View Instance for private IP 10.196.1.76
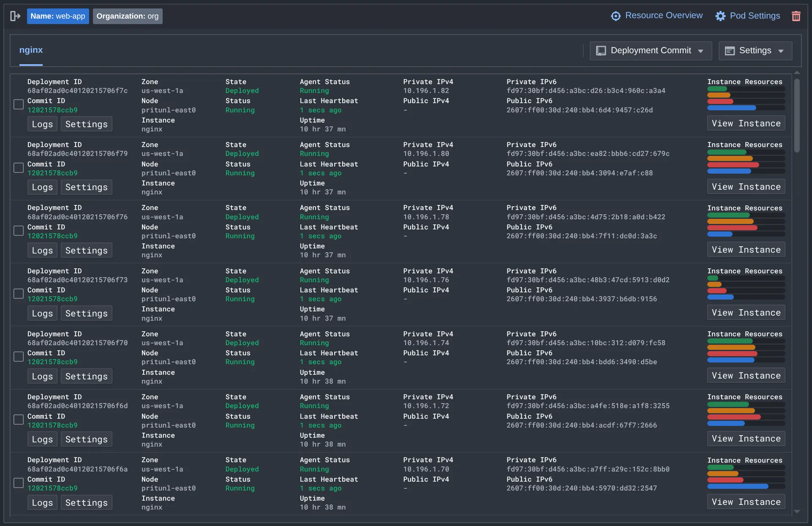 746,313
